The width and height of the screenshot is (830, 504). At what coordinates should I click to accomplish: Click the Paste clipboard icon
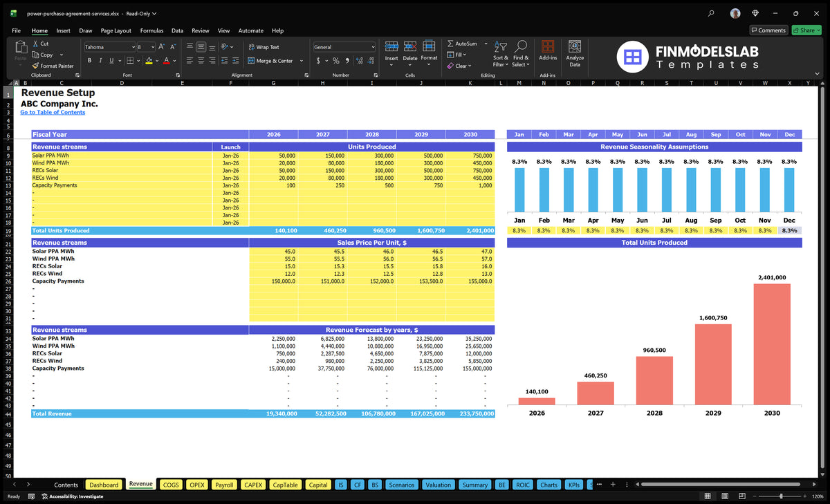[x=20, y=48]
